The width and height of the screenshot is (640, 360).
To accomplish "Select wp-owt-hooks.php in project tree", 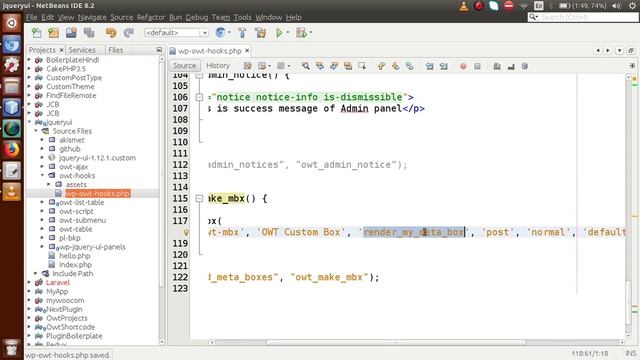I will (x=98, y=193).
